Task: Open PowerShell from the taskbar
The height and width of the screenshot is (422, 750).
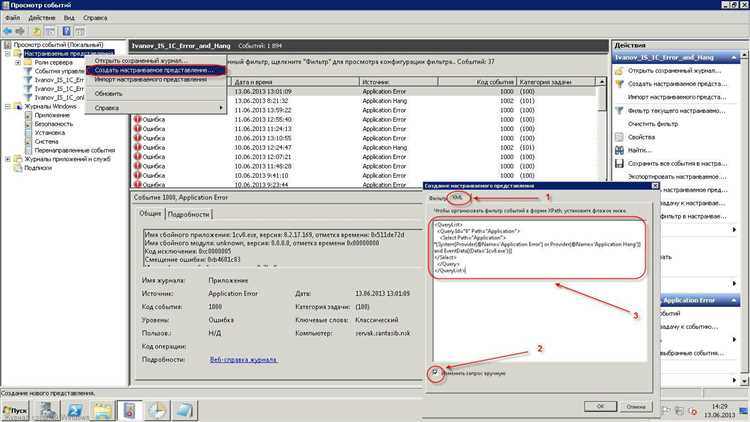Action: pos(75,411)
